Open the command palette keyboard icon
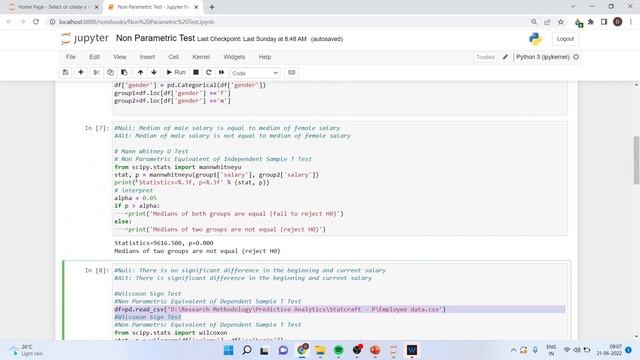The width and height of the screenshot is (640, 360). tap(291, 73)
